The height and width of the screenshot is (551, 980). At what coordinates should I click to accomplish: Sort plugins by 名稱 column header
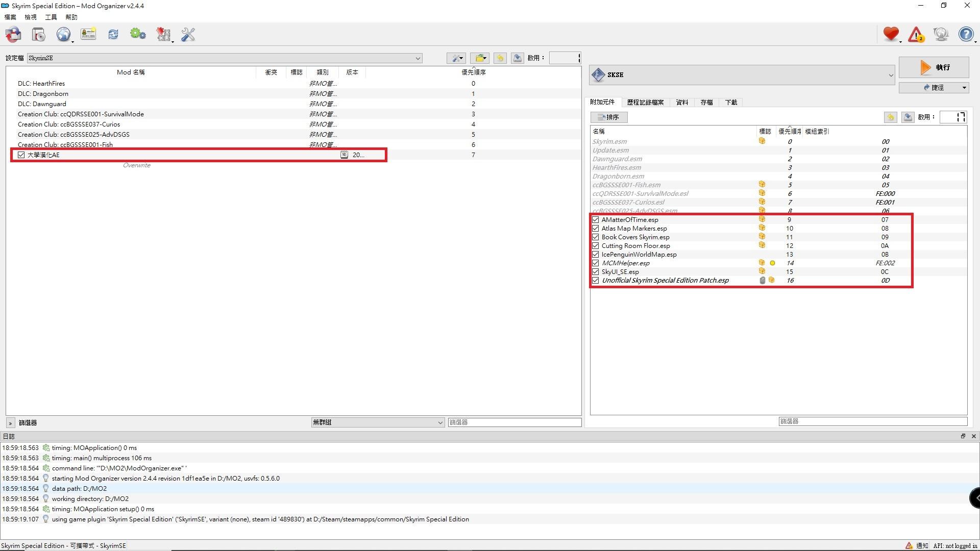click(x=674, y=132)
